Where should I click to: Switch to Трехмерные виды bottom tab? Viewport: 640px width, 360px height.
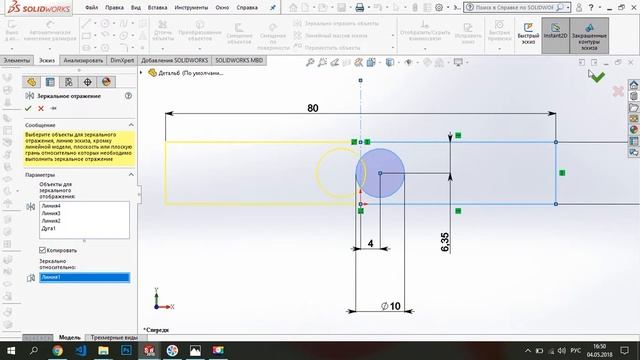(114, 338)
